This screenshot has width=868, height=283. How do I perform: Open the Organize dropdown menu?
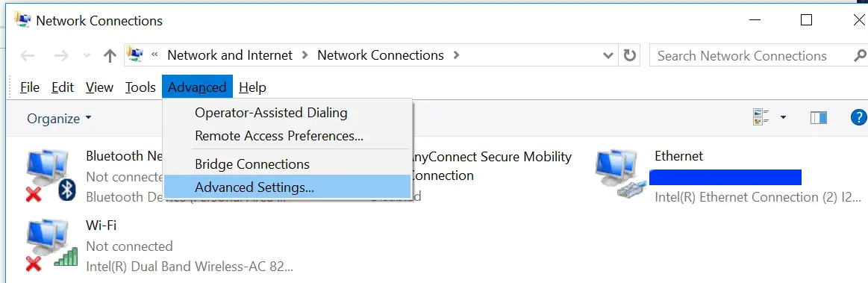click(x=59, y=119)
